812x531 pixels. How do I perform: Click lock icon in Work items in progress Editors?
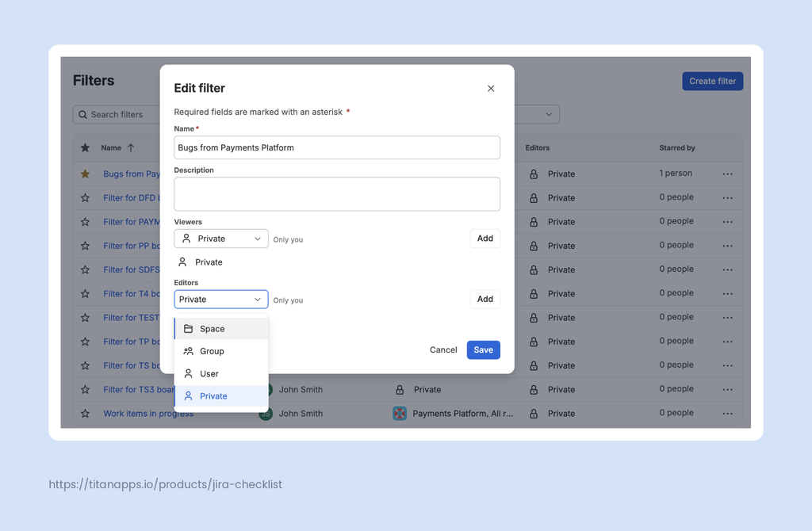pyautogui.click(x=534, y=414)
